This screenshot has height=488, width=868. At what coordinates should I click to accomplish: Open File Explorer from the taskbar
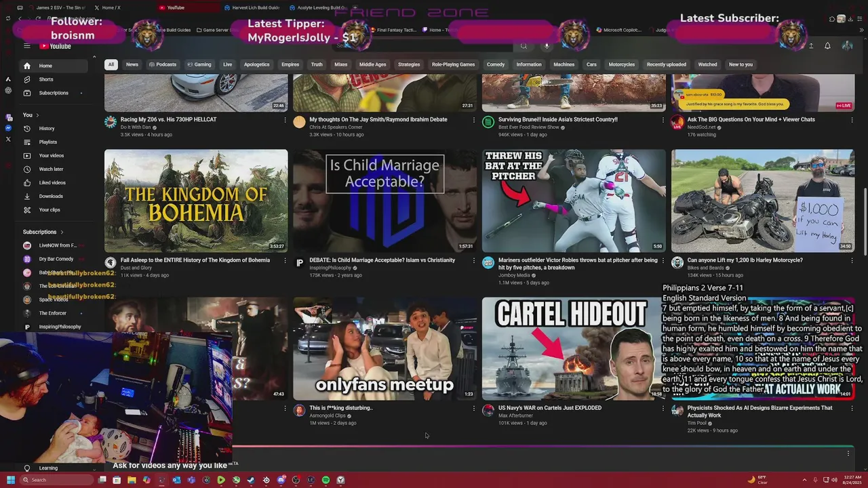pos(132,480)
